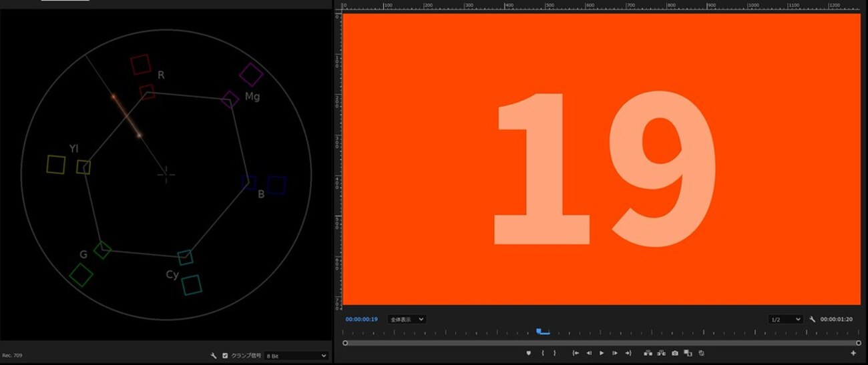
Task: Click the Mark In bracket icon
Action: 543,353
